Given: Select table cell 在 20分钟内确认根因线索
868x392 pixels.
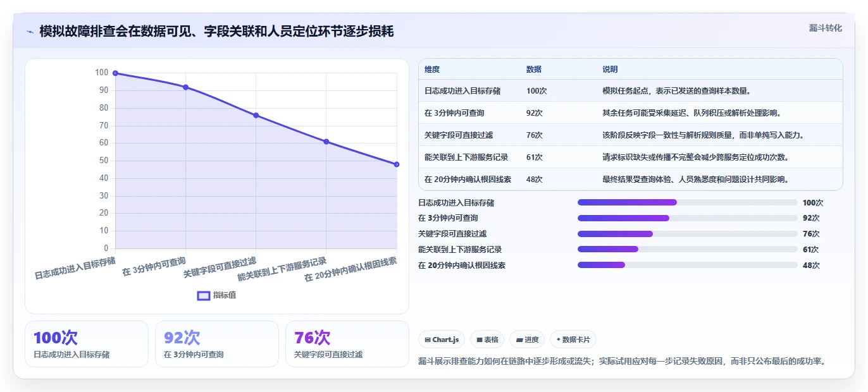Looking at the screenshot, I should (468, 180).
